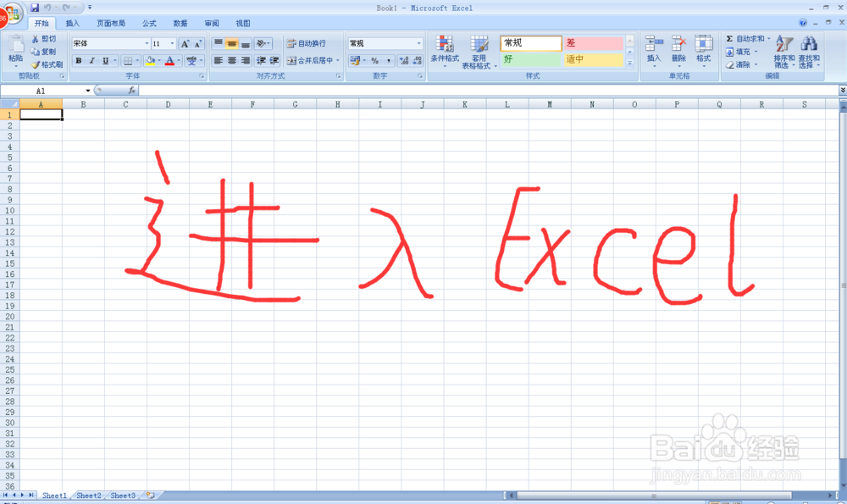Switch to Data (数据) tab
Viewport: 847px width, 504px height.
(180, 23)
